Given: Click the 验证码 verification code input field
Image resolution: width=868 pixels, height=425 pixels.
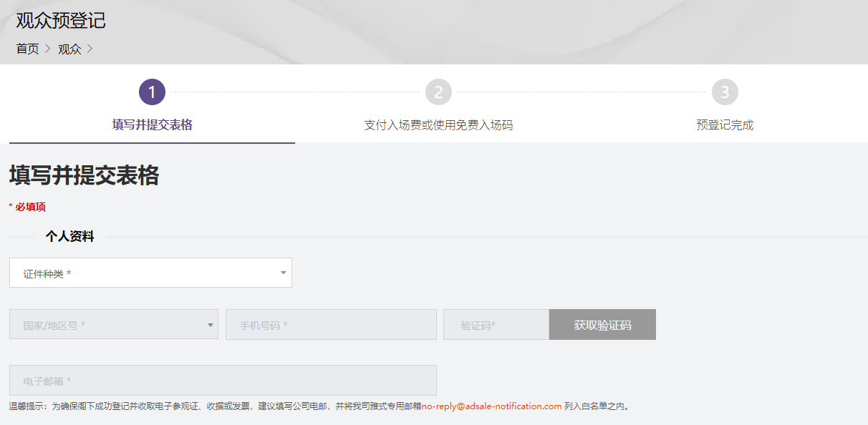Looking at the screenshot, I should 496,324.
